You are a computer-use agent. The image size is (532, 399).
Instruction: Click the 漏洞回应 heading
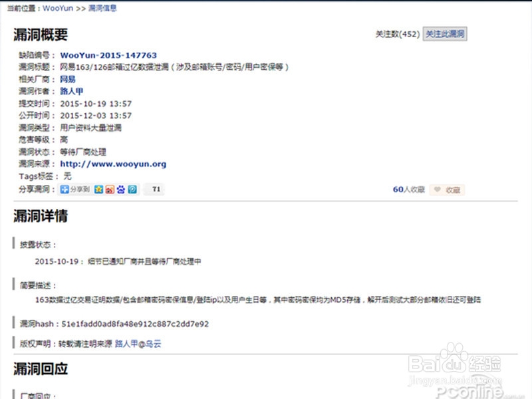(41, 369)
